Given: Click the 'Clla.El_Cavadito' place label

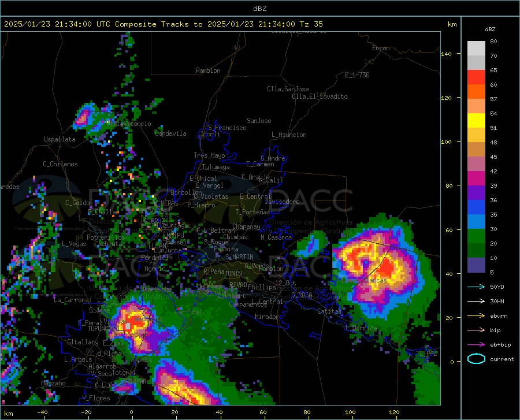Looking at the screenshot, I should tap(320, 96).
